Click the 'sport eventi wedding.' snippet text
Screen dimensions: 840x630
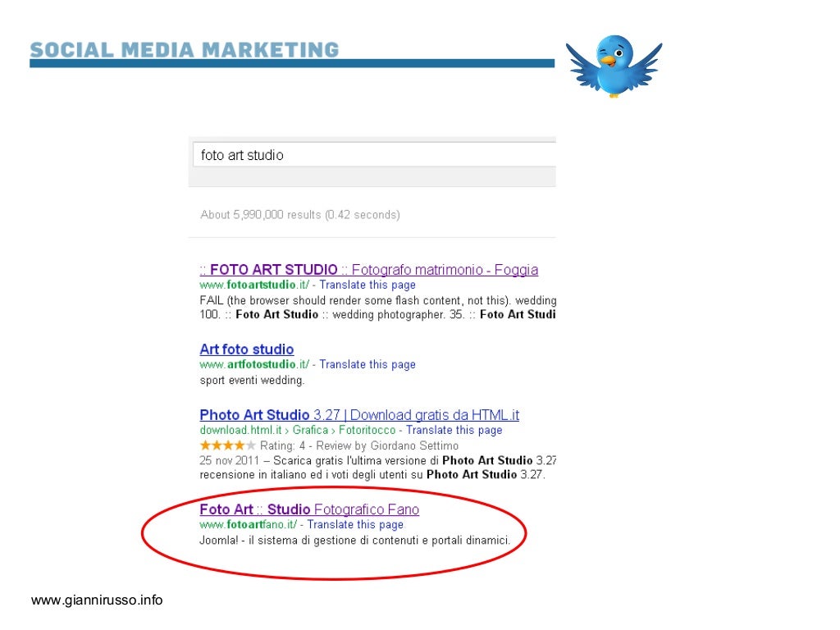click(x=252, y=381)
